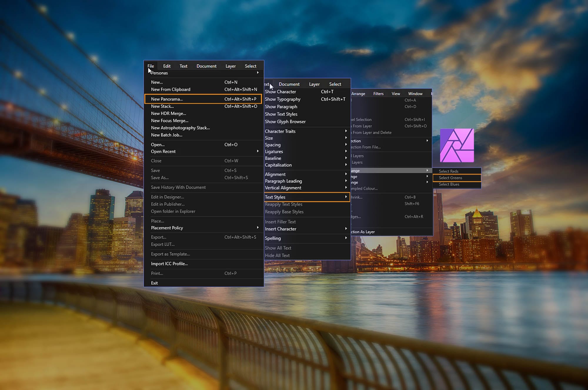The width and height of the screenshot is (588, 390).
Task: Select Show Glyph Browser
Action: [285, 121]
